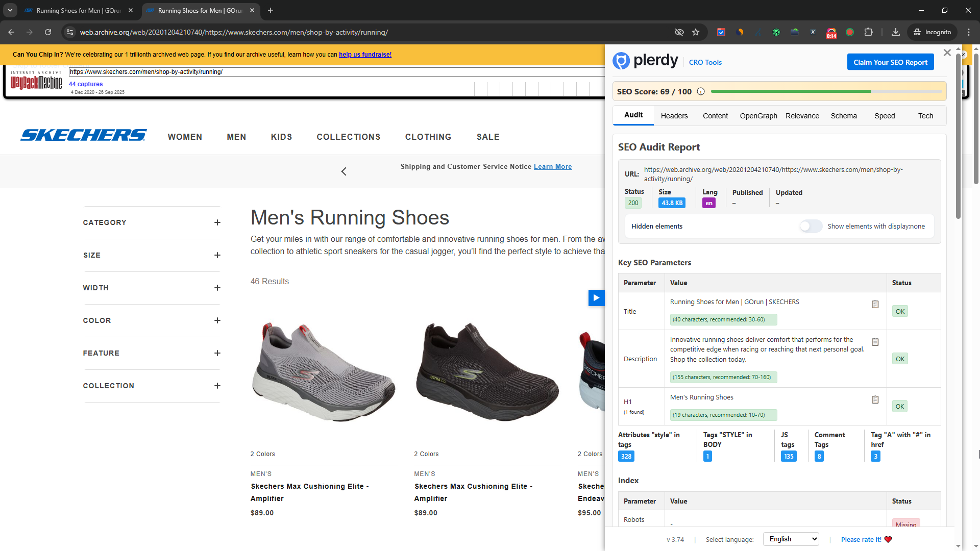The image size is (980, 551).
Task: Toggle show elements with display:none
Action: click(811, 226)
